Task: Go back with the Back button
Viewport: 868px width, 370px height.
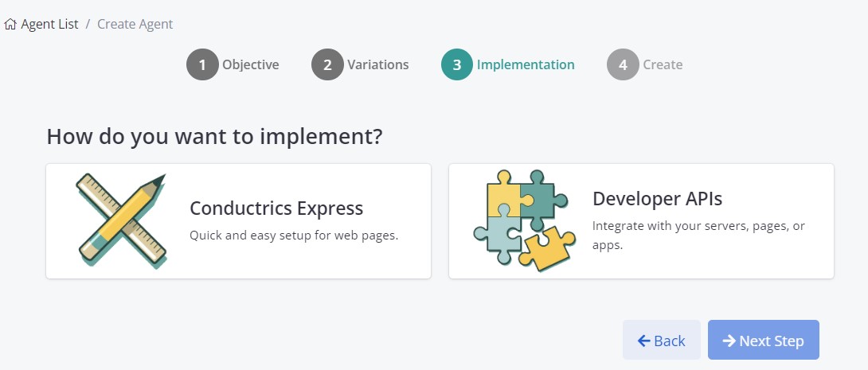Action: coord(662,340)
